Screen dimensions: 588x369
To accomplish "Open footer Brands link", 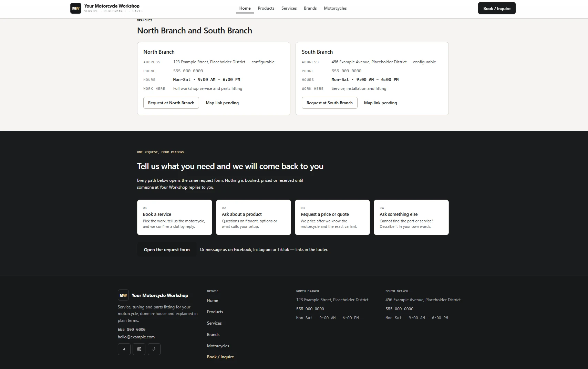I will coord(213,335).
